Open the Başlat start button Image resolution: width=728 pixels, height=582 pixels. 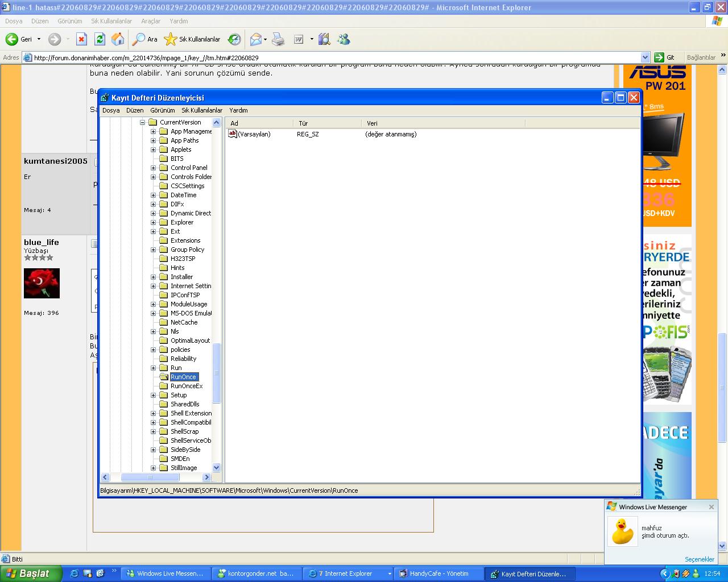[31, 573]
